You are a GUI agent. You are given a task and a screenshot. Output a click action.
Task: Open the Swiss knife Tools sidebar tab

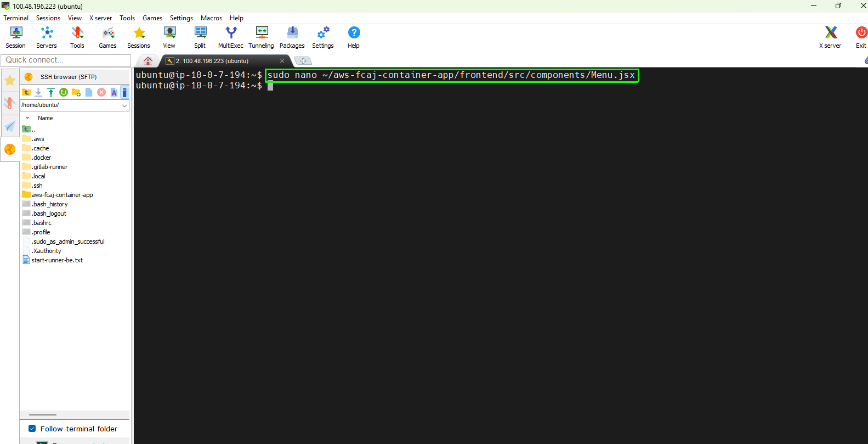10,103
